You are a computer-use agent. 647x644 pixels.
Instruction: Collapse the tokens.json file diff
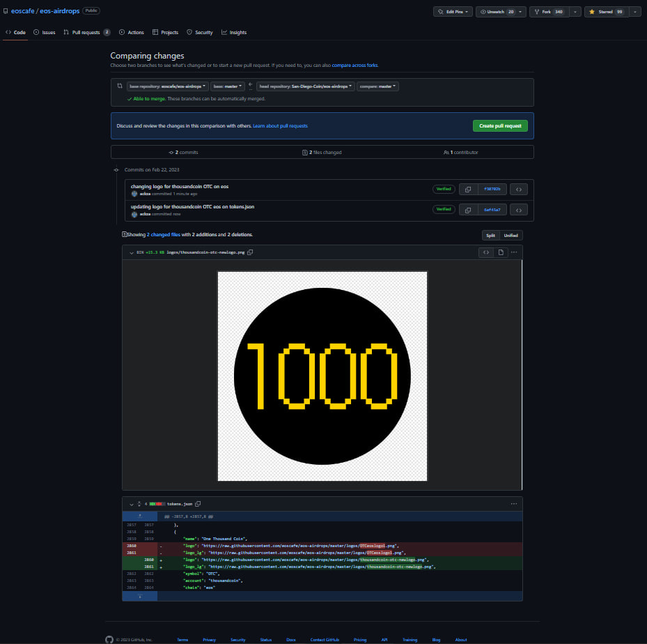point(132,504)
